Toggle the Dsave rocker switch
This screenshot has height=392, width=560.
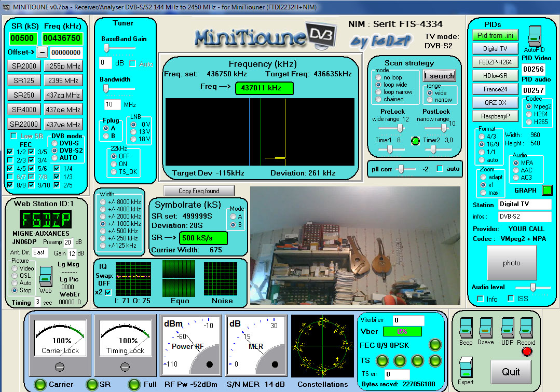[x=486, y=329]
